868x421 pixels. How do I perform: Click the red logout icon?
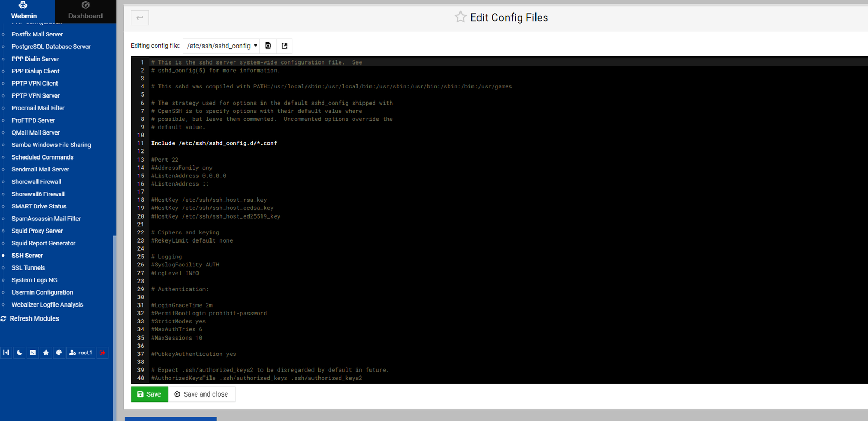[103, 353]
